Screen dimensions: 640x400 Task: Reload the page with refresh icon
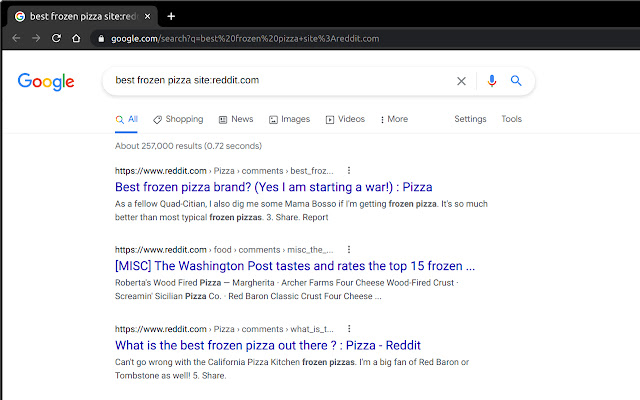click(x=56, y=38)
